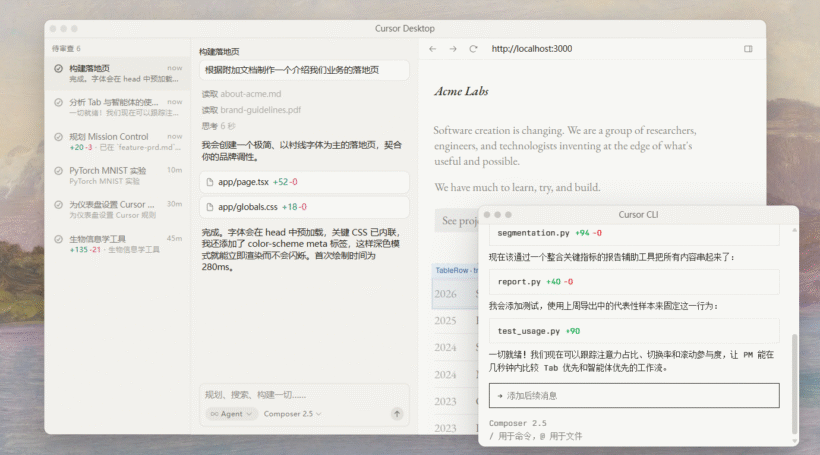Open the 生物信息学工具 task

click(x=118, y=244)
